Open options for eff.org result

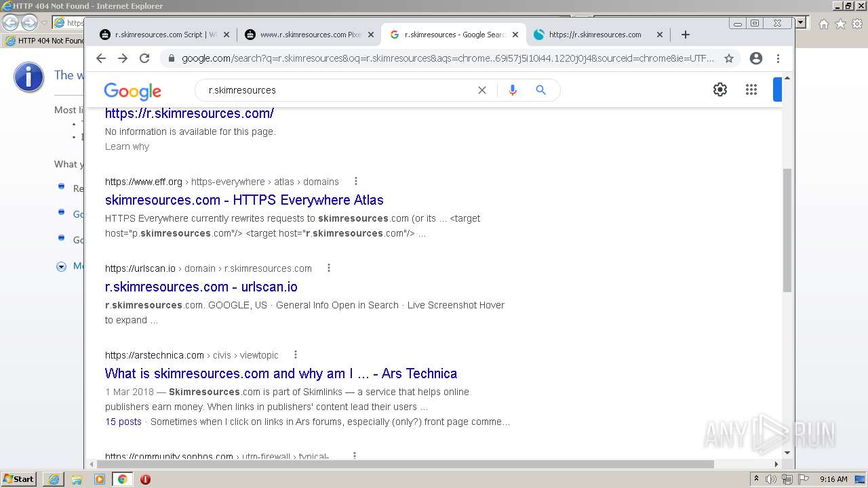coord(355,181)
